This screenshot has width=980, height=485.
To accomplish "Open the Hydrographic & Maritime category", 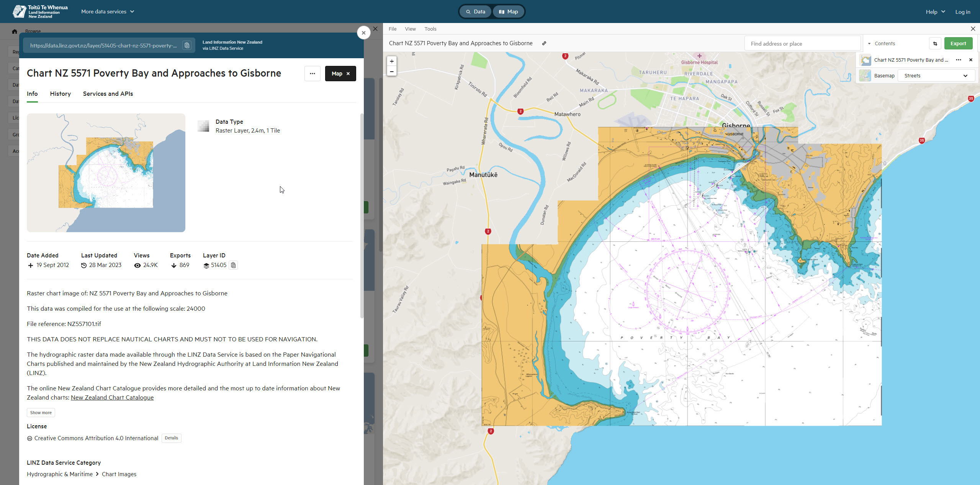I will [60, 474].
